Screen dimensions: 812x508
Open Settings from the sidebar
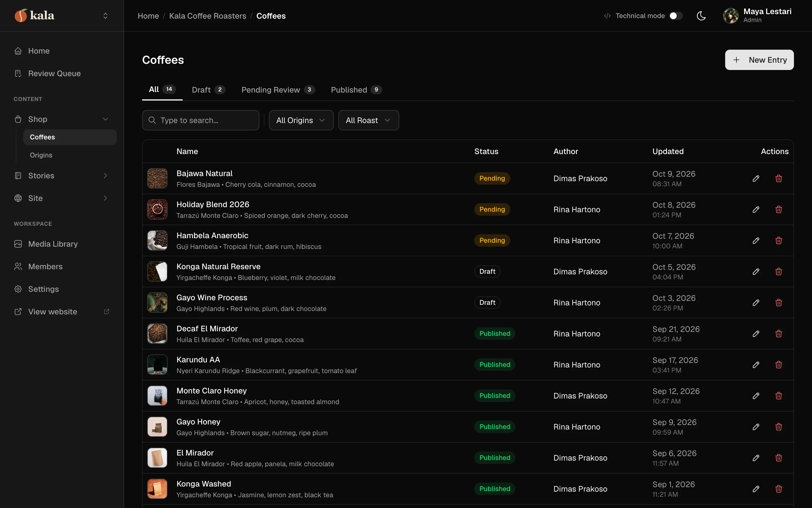(62, 289)
